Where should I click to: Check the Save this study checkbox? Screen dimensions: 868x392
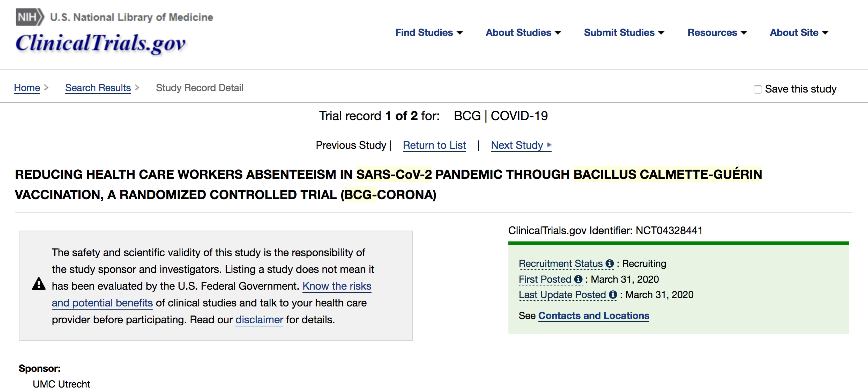[757, 89]
